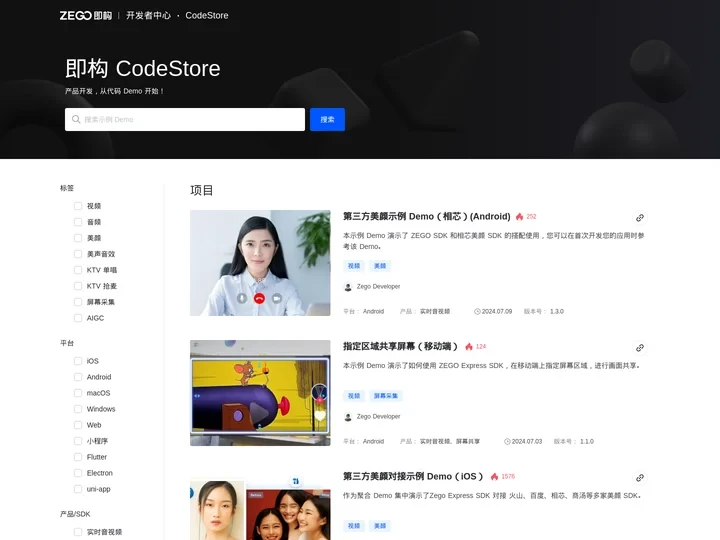The height and width of the screenshot is (540, 720).
Task: Click the ZEGO logo in the header
Action: (x=85, y=16)
